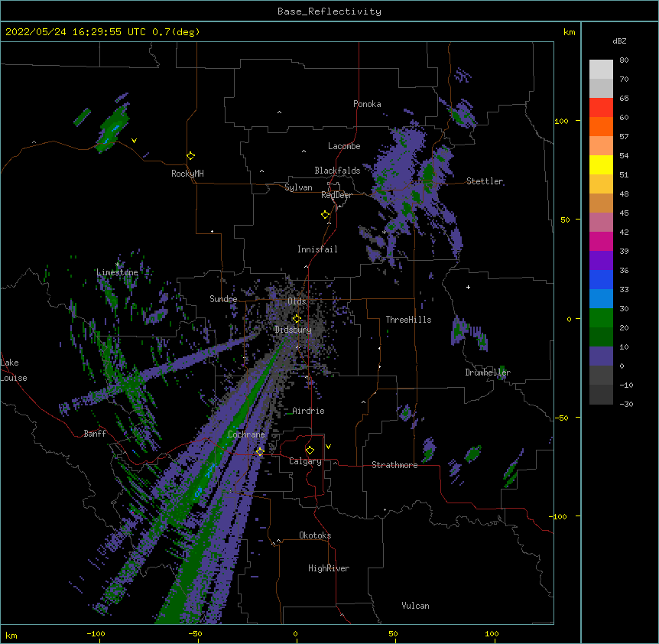Viewport: 659px width, 644px height.
Task: Click the Stettler label
Action: click(x=485, y=181)
